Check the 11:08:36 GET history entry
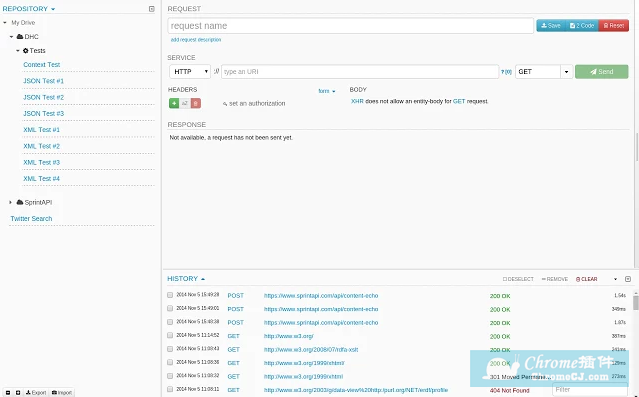Image resolution: width=639 pixels, height=397 pixels. coord(170,362)
